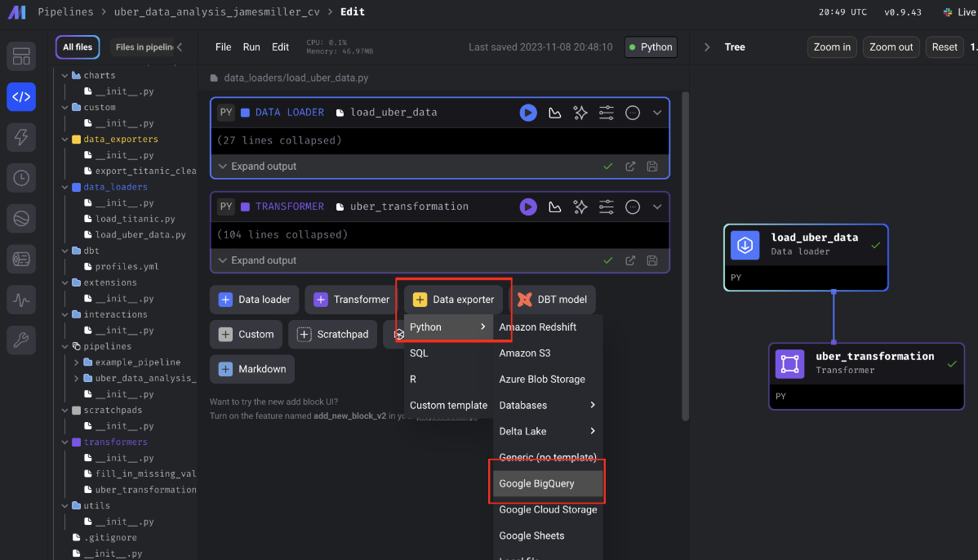
Task: Open chart icon on load_uber_data block
Action: point(554,113)
